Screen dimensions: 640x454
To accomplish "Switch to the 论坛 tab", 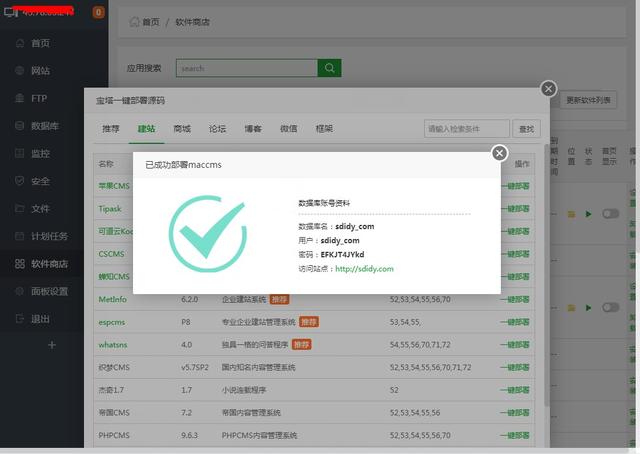I will tap(217, 129).
